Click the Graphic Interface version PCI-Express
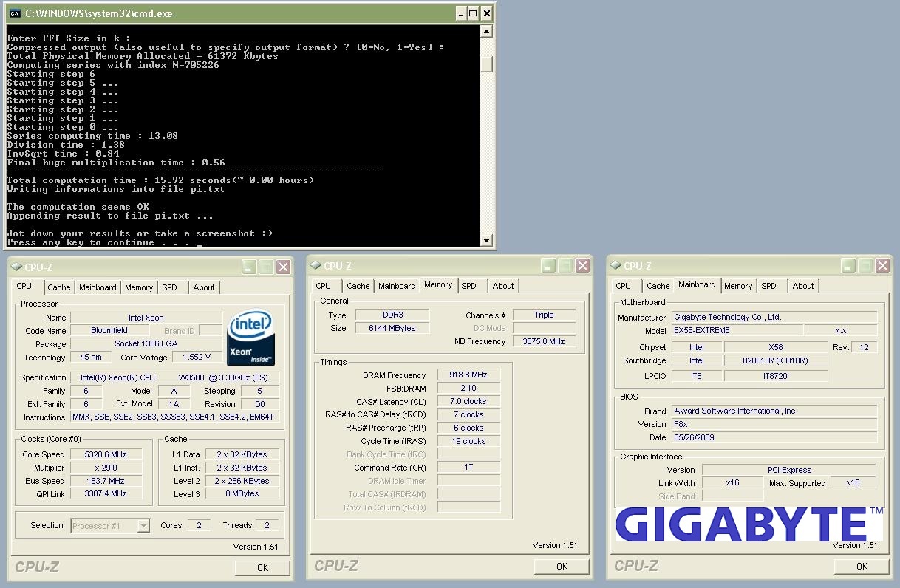This screenshot has height=588, width=900. click(789, 470)
